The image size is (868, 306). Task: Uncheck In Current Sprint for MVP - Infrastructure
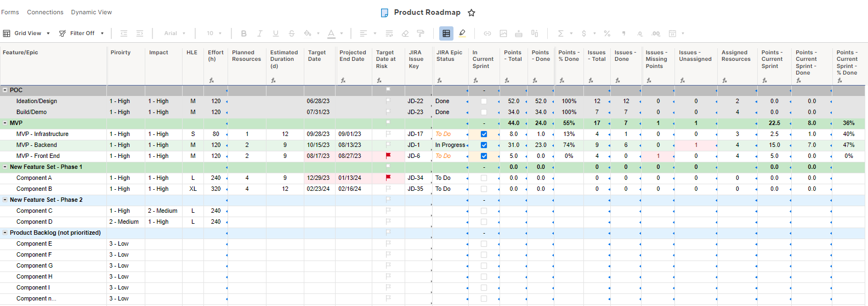[x=484, y=134]
